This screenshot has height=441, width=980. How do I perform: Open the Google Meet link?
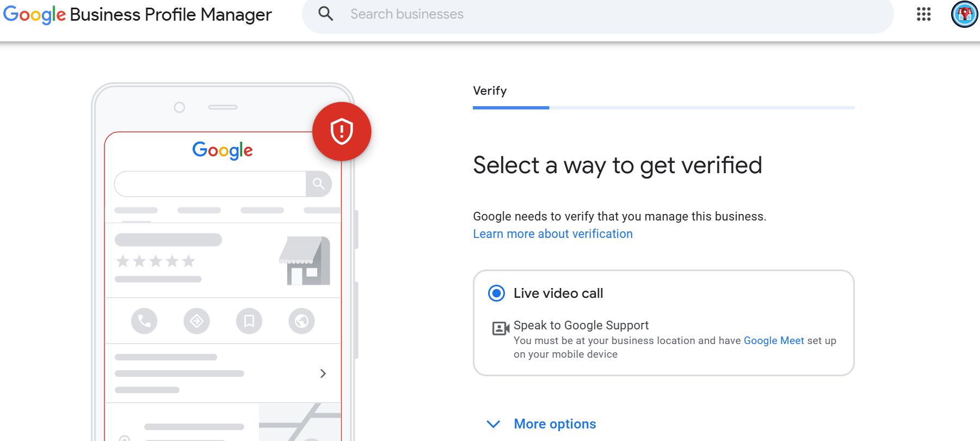tap(774, 341)
